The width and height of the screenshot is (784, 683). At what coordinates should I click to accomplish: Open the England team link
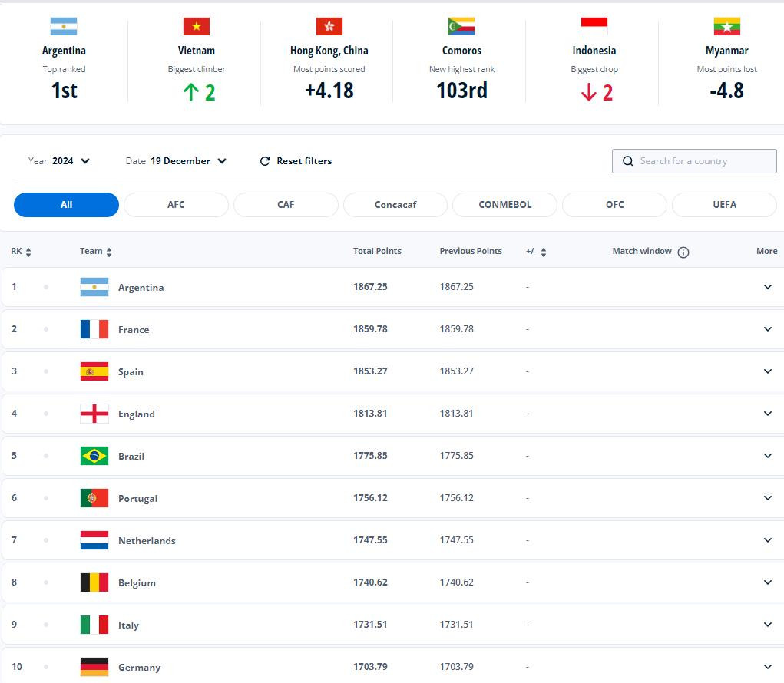pos(136,414)
